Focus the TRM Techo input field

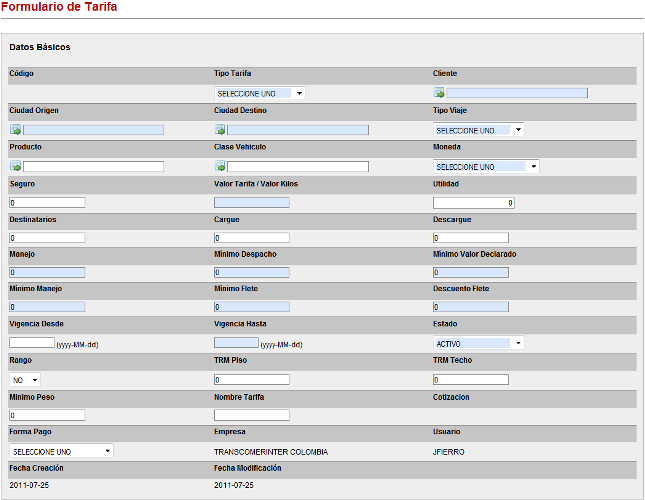pos(470,380)
